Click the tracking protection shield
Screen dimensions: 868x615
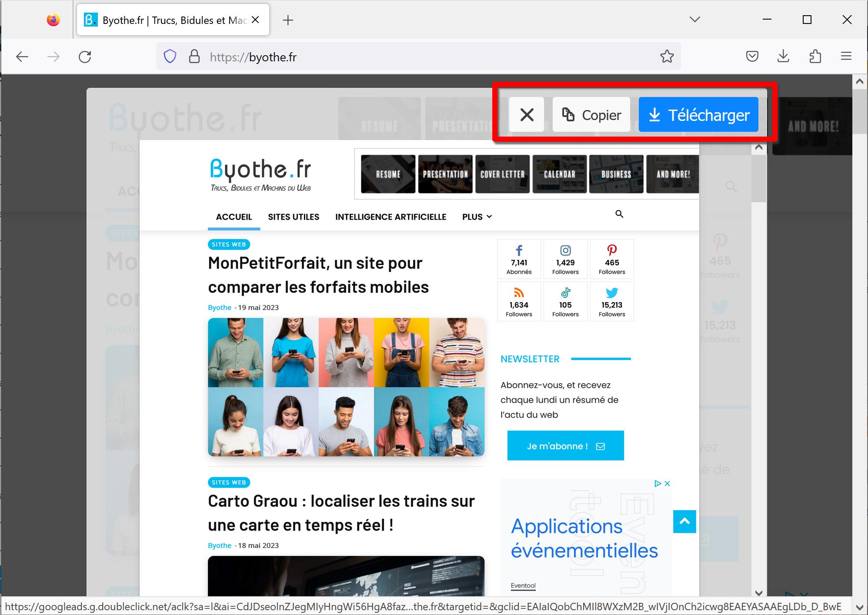170,56
